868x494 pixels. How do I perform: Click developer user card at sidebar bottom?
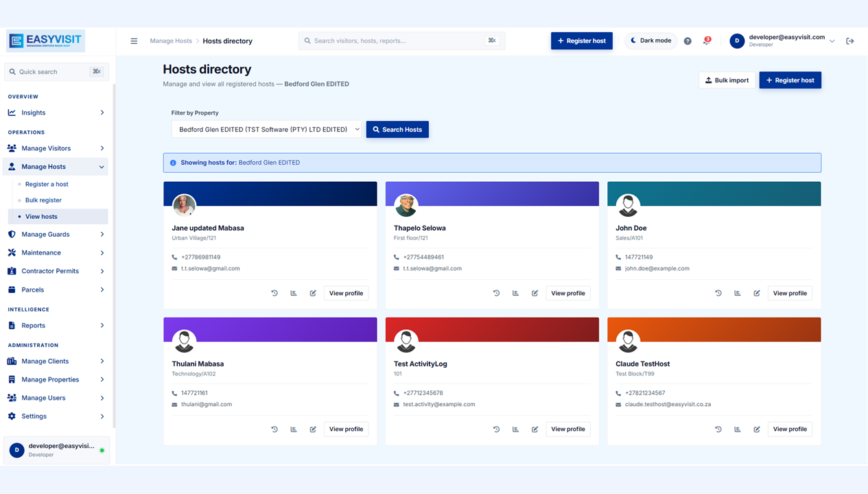click(56, 450)
